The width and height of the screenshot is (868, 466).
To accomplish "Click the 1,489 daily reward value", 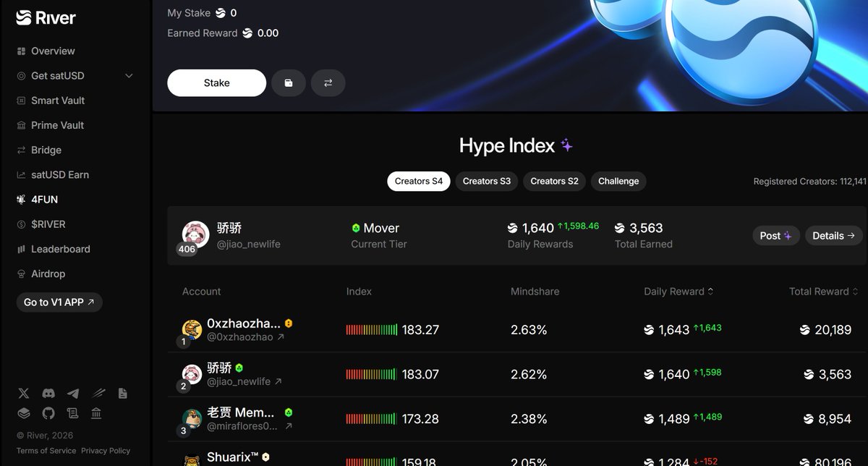I will (x=674, y=419).
